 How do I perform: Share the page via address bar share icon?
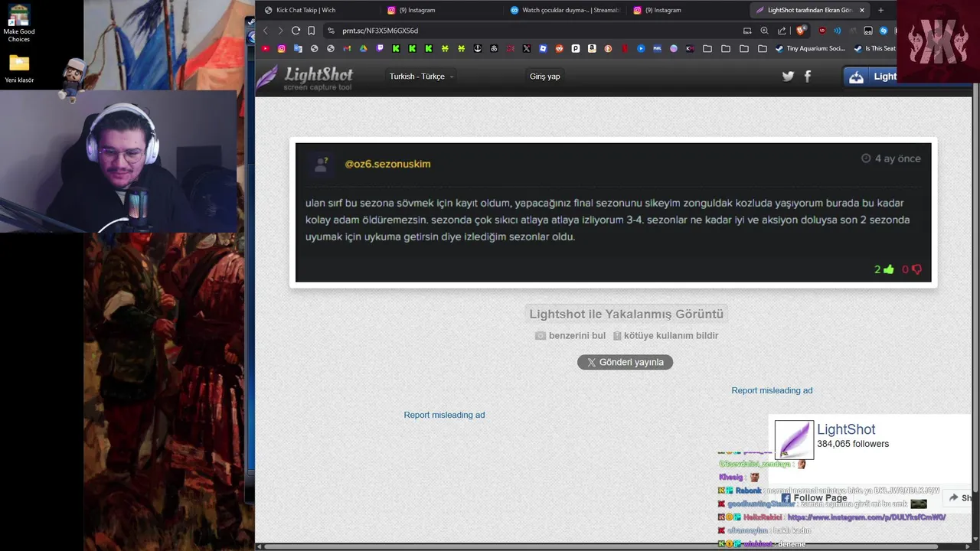[x=782, y=31]
